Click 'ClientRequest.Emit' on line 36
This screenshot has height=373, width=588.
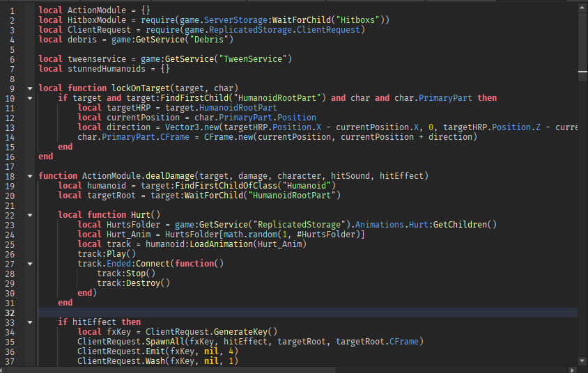tap(121, 351)
